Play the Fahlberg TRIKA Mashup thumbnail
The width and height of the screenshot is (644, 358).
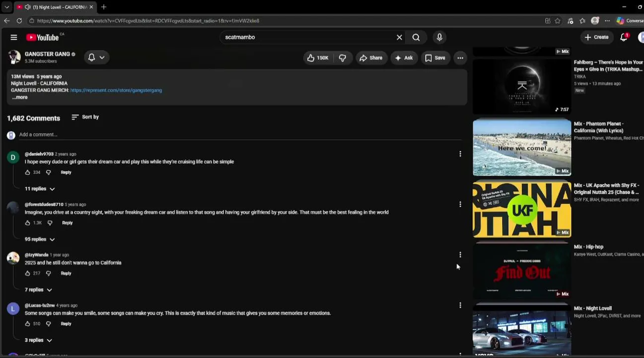522,87
